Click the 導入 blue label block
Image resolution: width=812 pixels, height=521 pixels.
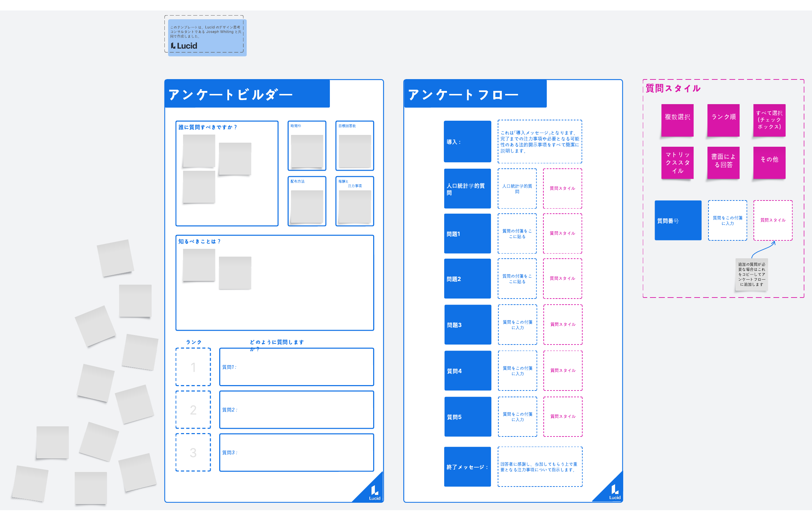tap(467, 141)
